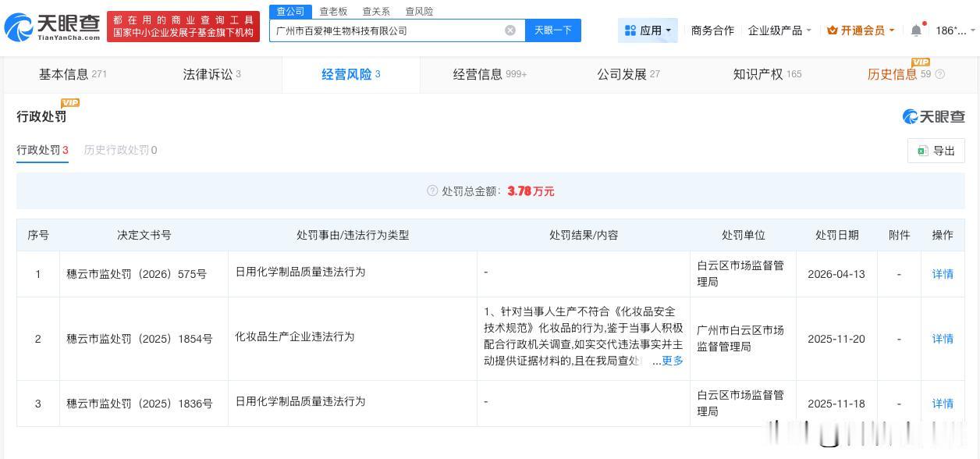
Task: Open the notifications bell icon
Action: click(x=916, y=30)
